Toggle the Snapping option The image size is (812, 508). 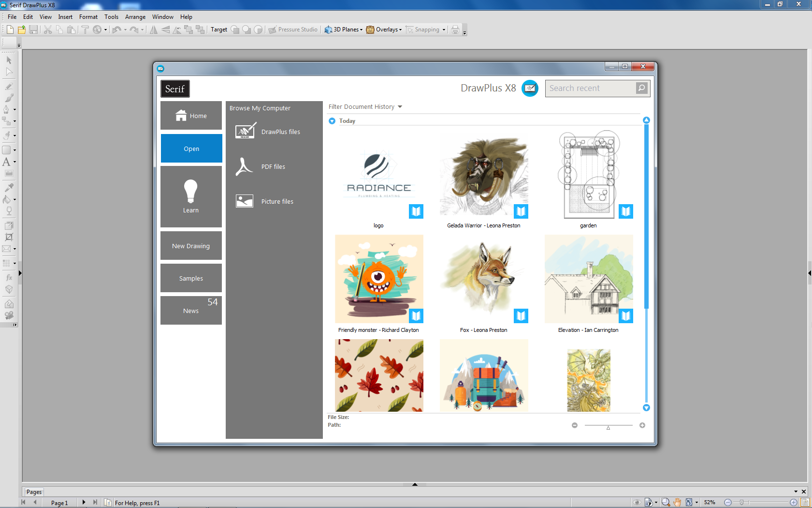(423, 30)
